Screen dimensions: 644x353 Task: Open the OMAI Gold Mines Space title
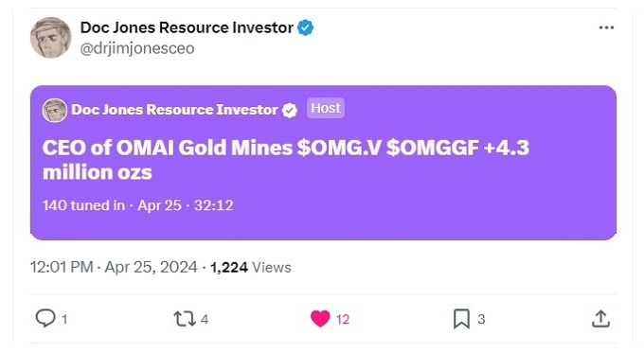(286, 160)
